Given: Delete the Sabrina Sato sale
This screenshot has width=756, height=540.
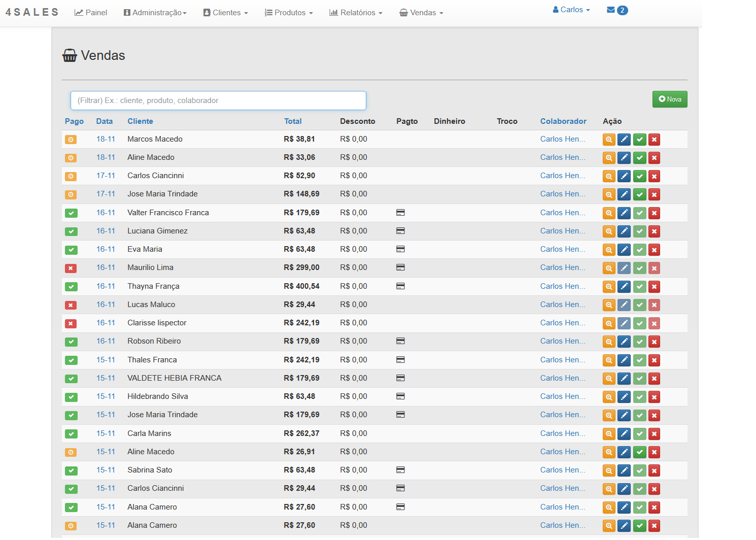Looking at the screenshot, I should (x=655, y=471).
